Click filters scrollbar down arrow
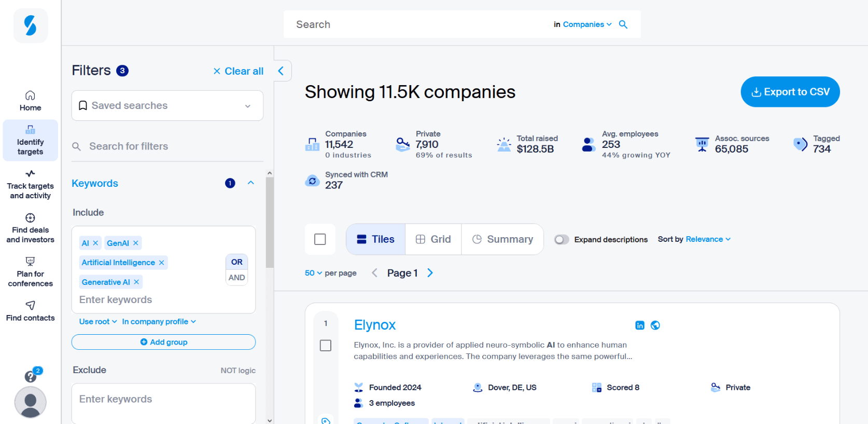This screenshot has width=868, height=424. pyautogui.click(x=270, y=420)
